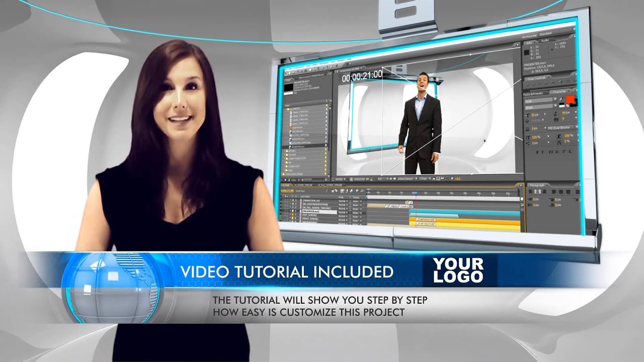Select the [RIGHT_SCREEN] layer name

tap(311, 219)
